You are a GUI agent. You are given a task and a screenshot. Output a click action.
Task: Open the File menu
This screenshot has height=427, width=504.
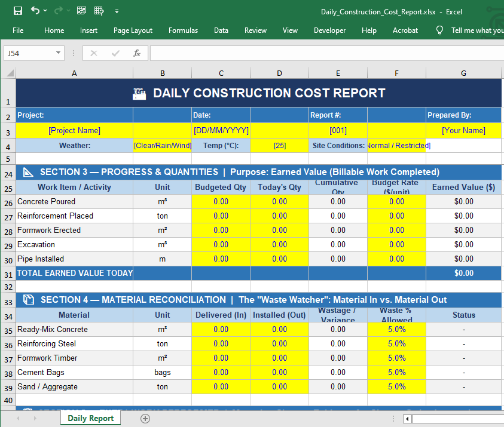pyautogui.click(x=18, y=30)
